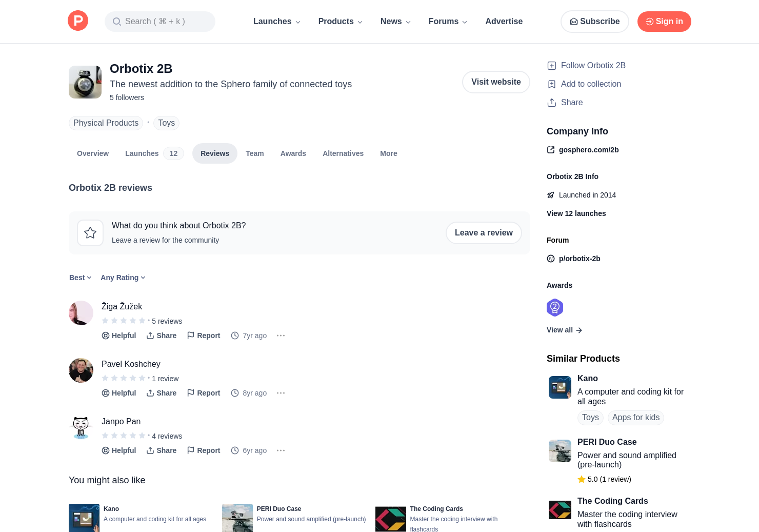Focus the Search input field
759x532 pixels.
[160, 22]
